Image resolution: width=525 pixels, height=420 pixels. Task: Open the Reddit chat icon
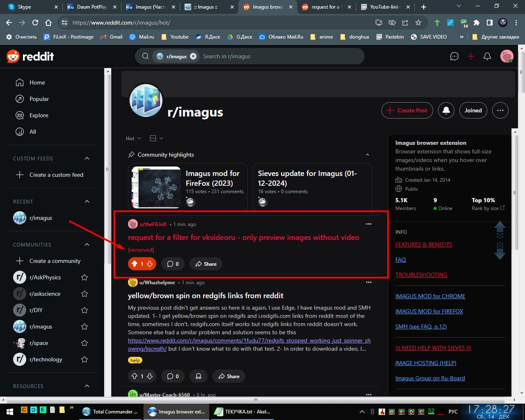pos(454,56)
